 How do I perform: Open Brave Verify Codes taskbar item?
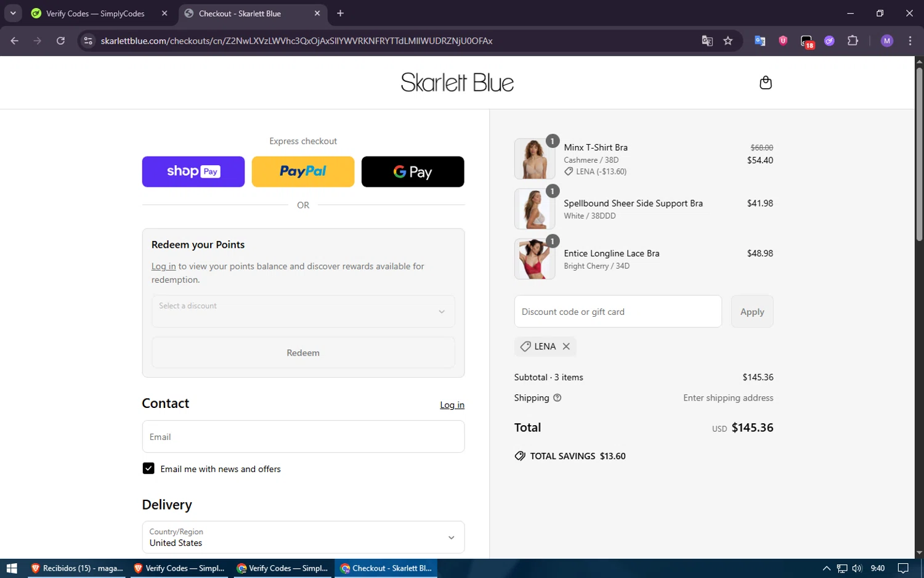[x=179, y=568]
